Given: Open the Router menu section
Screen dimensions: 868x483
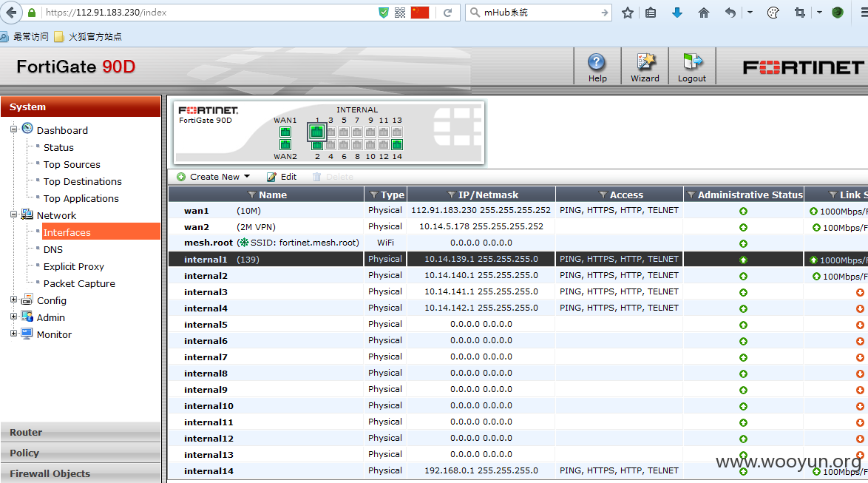Looking at the screenshot, I should click(x=81, y=432).
